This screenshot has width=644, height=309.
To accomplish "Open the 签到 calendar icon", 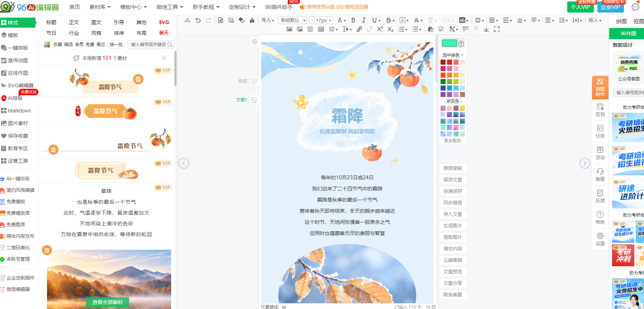I will tap(600, 110).
